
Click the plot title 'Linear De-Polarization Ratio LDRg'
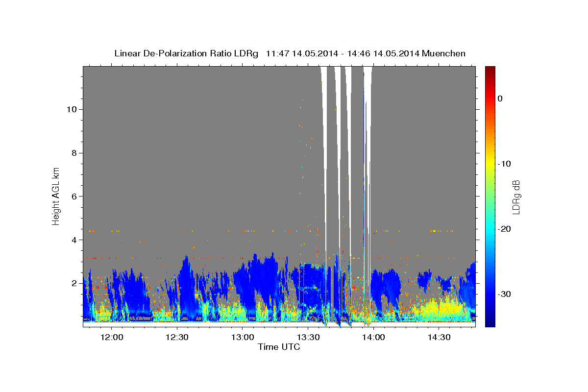coord(186,53)
